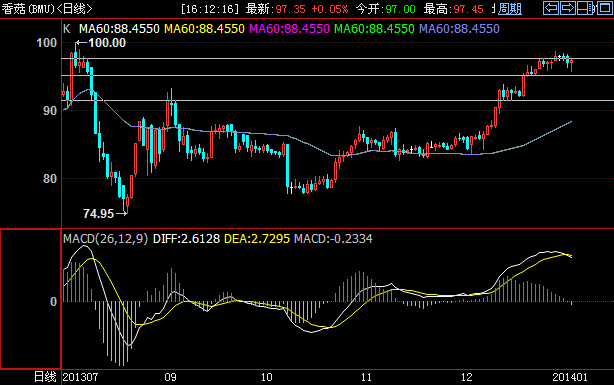Click the yellow MA60:88.4550 label
The height and width of the screenshot is (385, 614).
tap(204, 29)
